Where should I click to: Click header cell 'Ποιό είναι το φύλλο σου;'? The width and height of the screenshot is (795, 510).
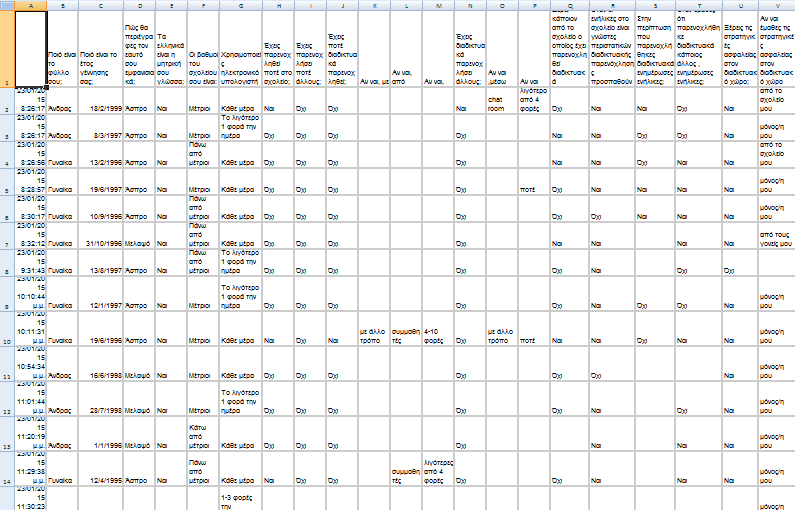pos(62,49)
